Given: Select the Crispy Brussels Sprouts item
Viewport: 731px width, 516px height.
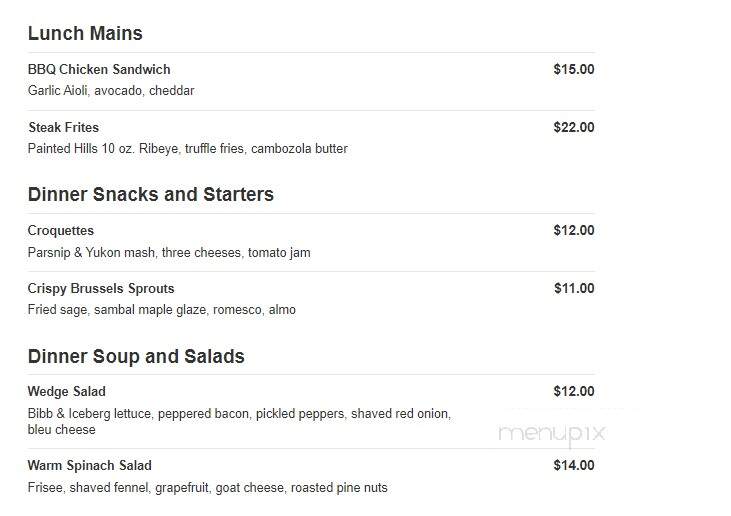Looking at the screenshot, I should pyautogui.click(x=101, y=289).
